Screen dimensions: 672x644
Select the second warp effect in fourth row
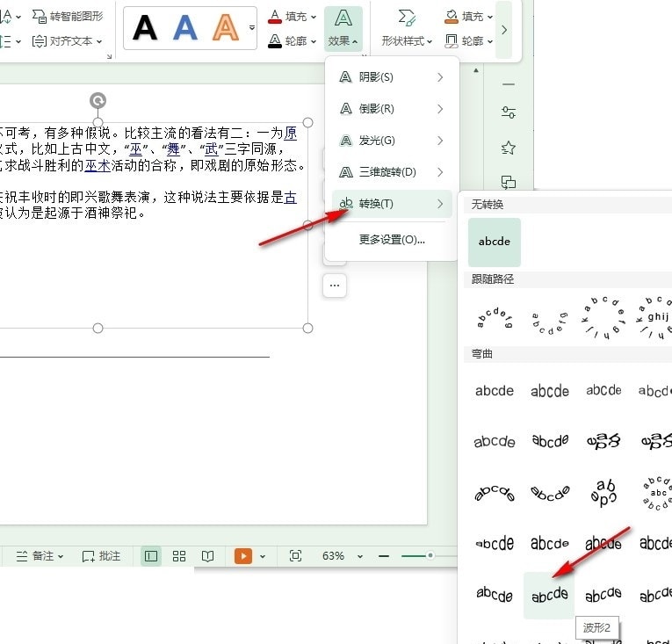[x=549, y=544]
